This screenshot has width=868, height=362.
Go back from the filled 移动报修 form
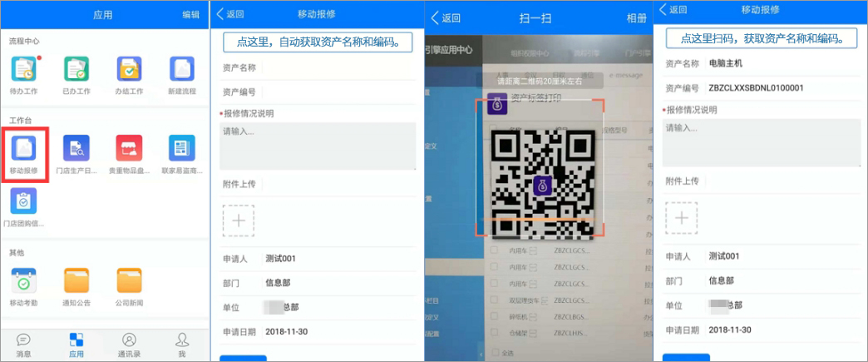tap(673, 9)
